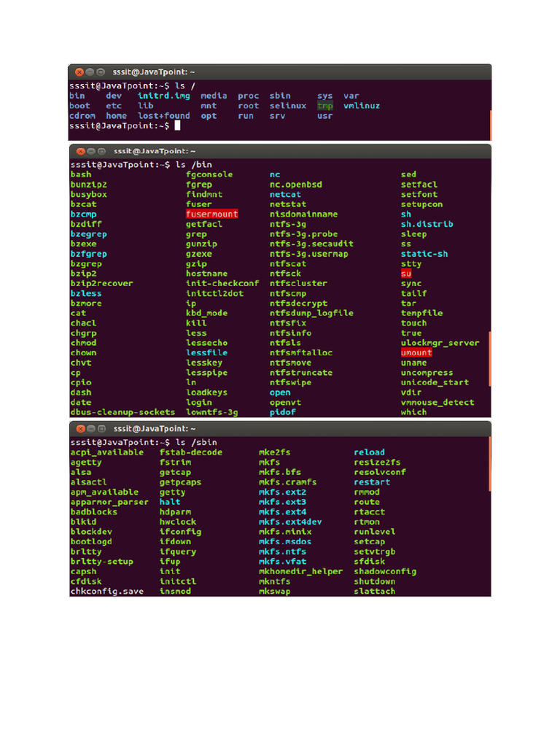Viewport: 560px width, 747px height.
Task: Click the 'sh.distrib' entry
Action: (x=427, y=224)
